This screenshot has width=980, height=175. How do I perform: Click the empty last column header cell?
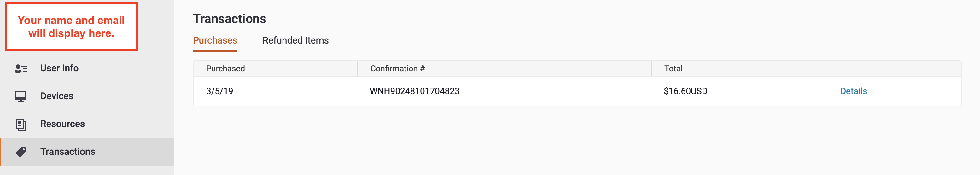click(895, 69)
